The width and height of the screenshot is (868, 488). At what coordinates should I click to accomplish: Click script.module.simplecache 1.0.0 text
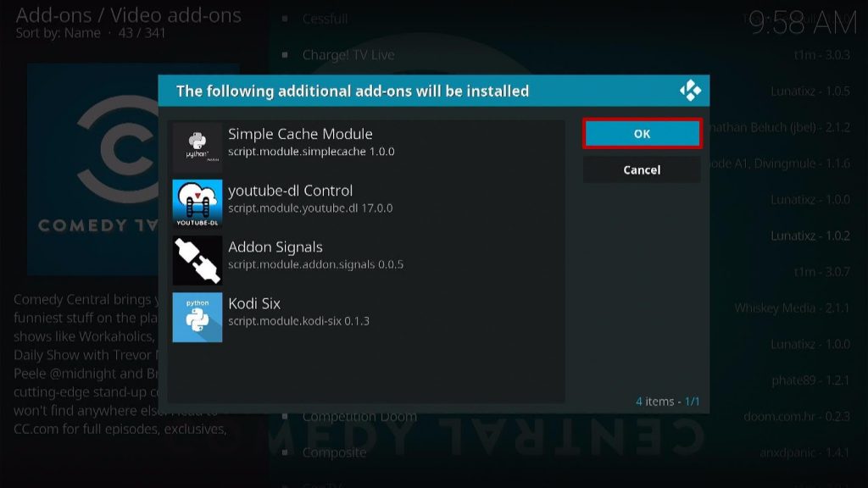(x=311, y=152)
